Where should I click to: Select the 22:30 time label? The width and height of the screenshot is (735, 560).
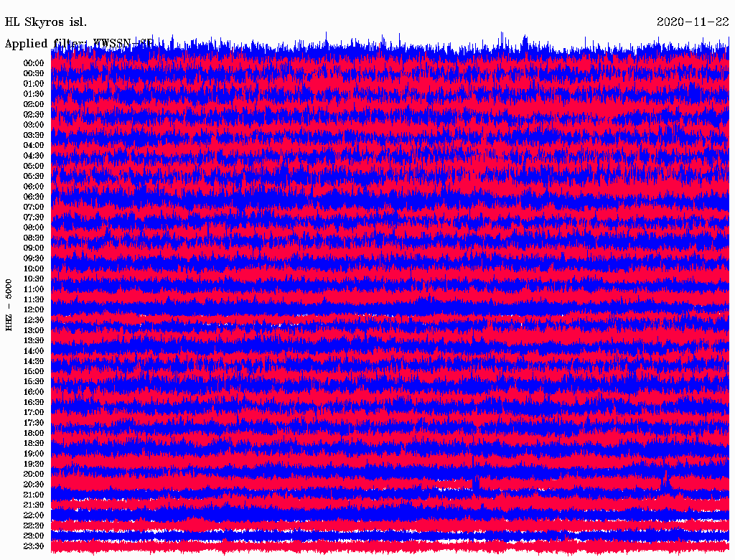34,526
